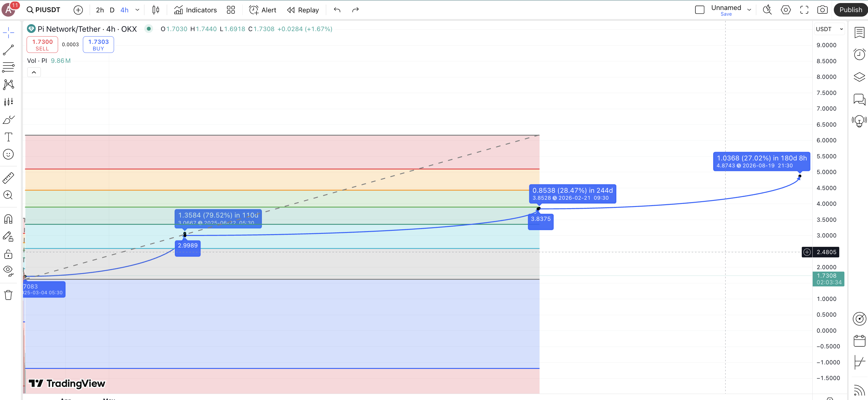Switch to the 2h timeframe

(100, 10)
